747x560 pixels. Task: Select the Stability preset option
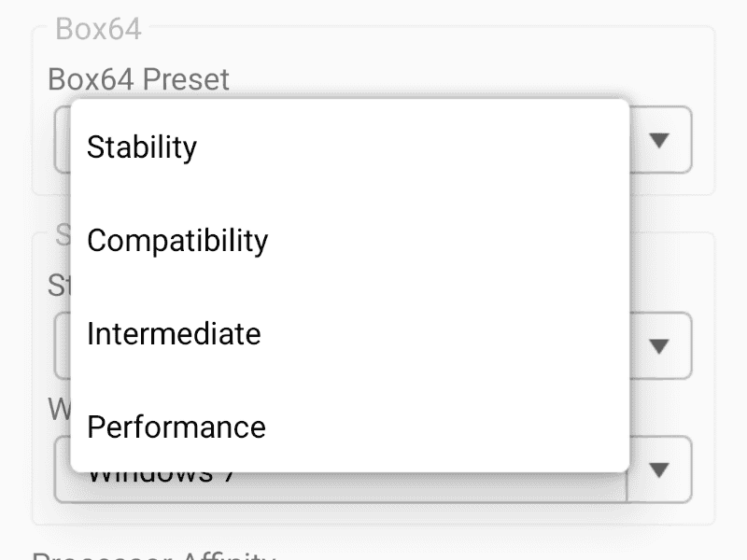tap(142, 147)
